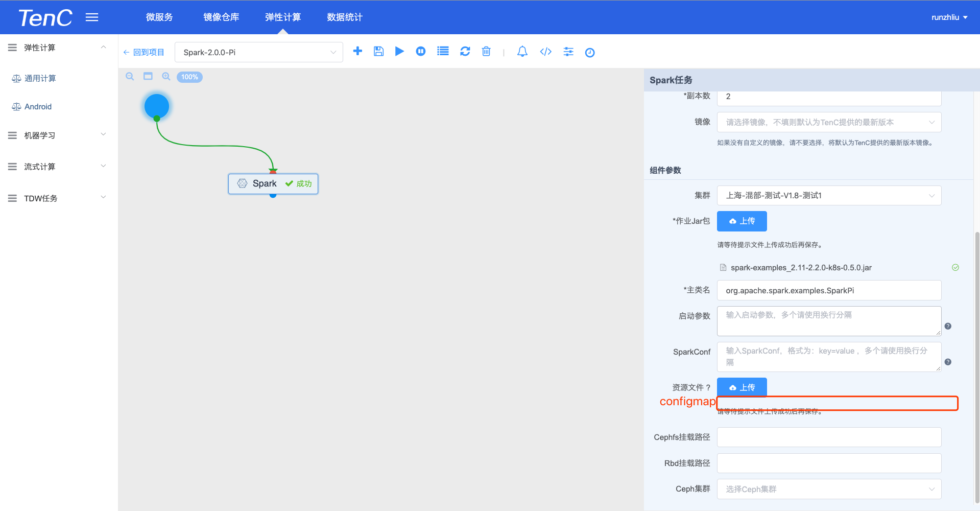Open the clock schedule icon
Image resolution: width=980 pixels, height=511 pixels.
tap(590, 52)
